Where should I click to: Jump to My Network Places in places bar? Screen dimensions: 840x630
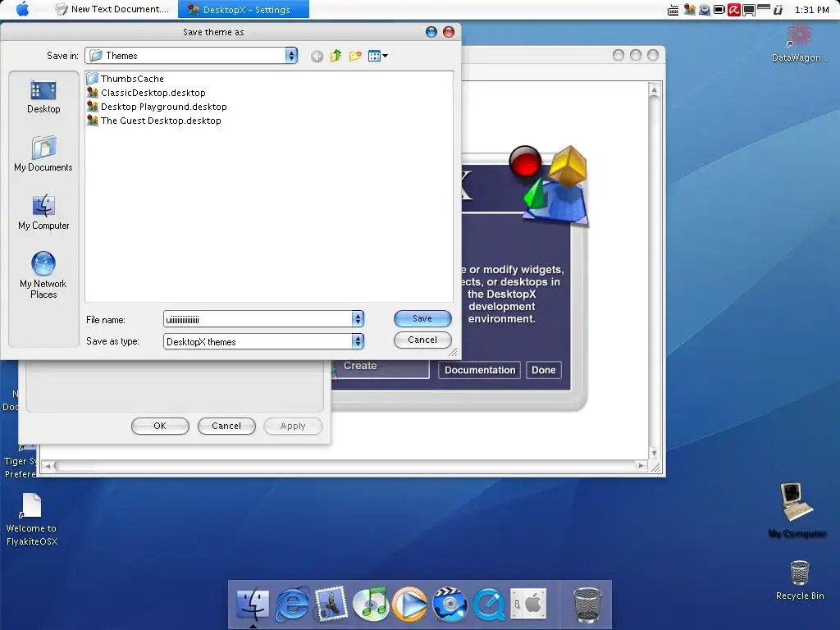[43, 276]
